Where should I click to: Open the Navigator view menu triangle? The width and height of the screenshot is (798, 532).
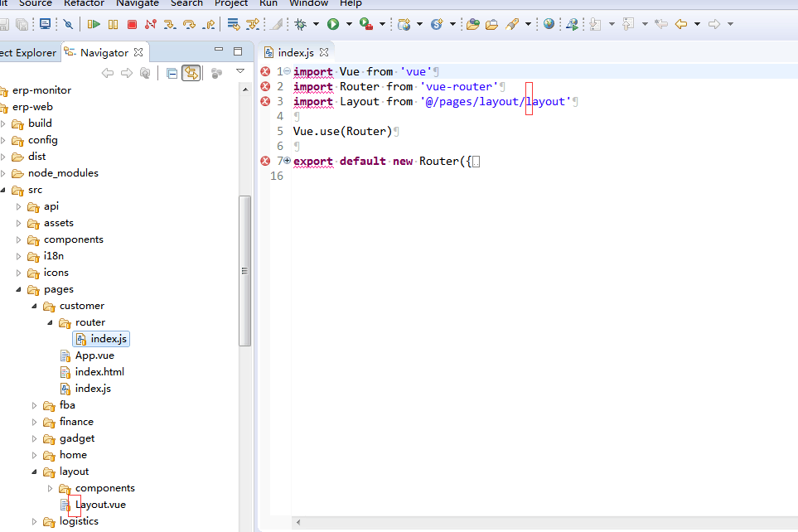tap(240, 71)
